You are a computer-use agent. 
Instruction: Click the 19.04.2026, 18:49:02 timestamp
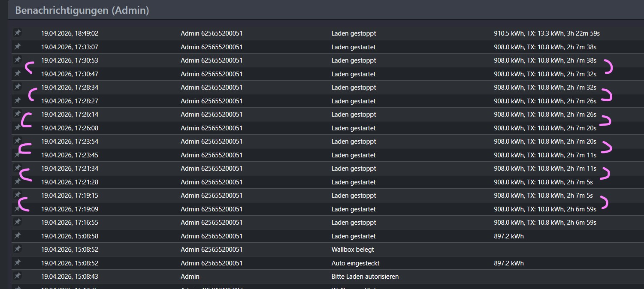[70, 33]
